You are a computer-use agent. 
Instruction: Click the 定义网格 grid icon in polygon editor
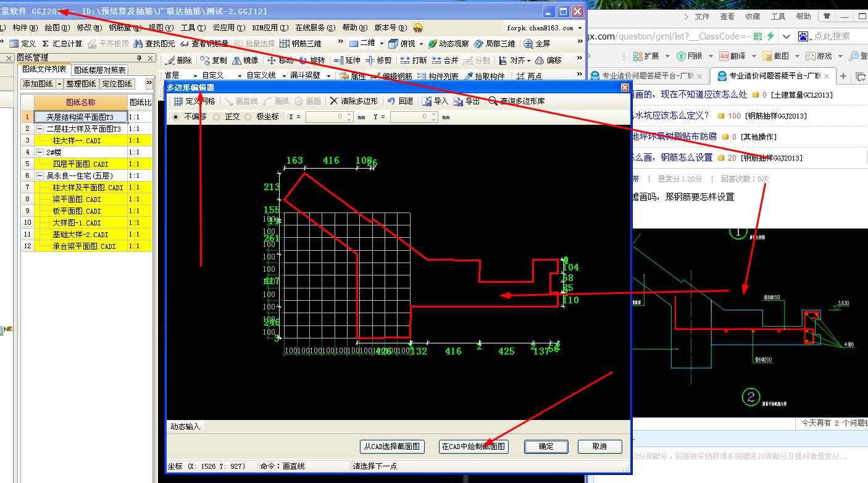point(178,101)
